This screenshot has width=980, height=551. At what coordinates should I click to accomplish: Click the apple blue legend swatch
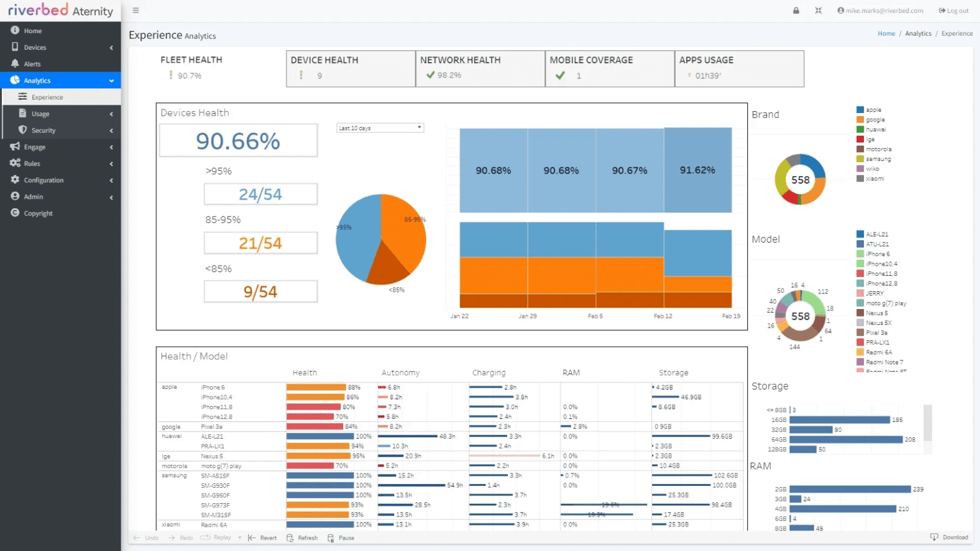coord(860,110)
